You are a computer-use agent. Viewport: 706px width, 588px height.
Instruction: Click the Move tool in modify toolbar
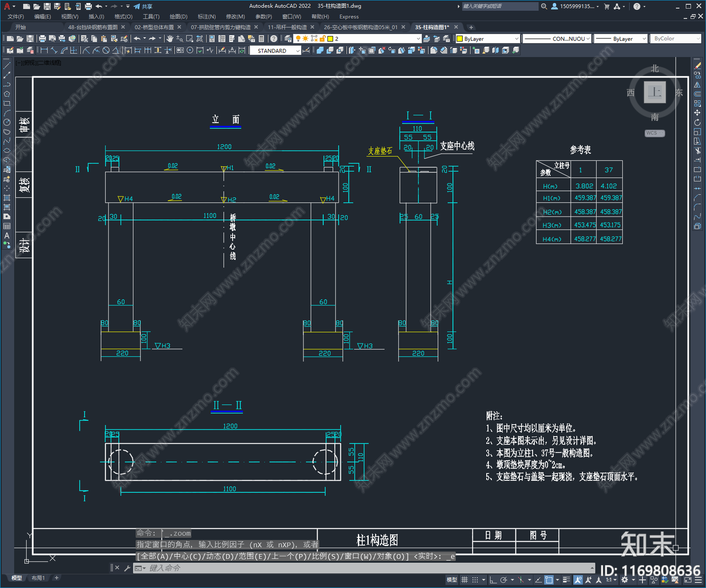[x=697, y=113]
